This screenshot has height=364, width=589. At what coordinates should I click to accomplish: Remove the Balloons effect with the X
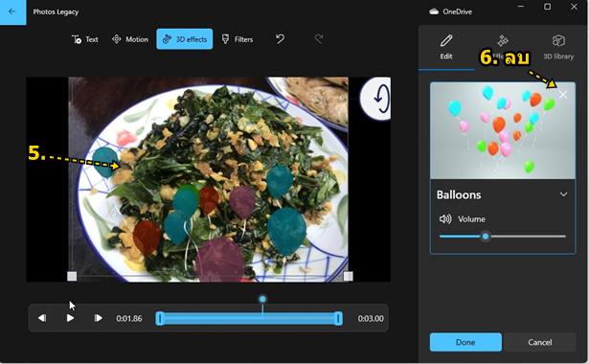(x=563, y=95)
